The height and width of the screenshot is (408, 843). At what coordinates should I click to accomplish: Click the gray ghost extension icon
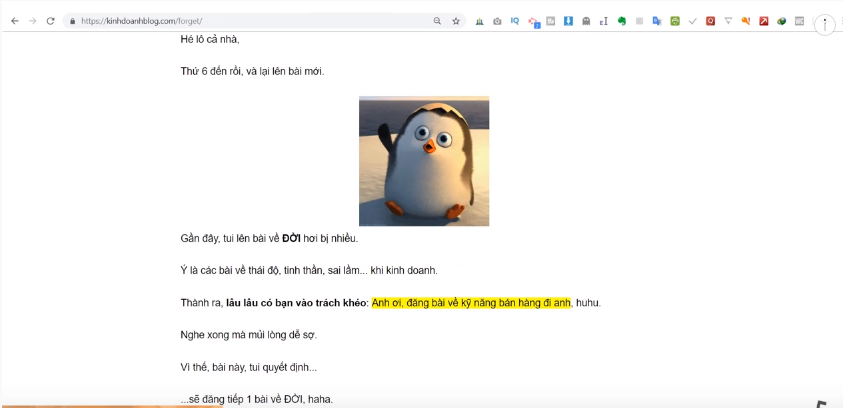pos(586,21)
